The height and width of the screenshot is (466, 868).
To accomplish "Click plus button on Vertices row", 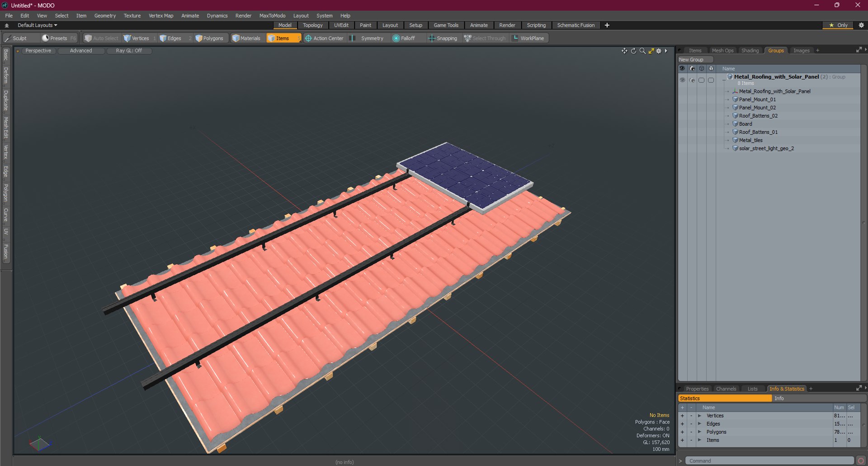I will [x=682, y=416].
